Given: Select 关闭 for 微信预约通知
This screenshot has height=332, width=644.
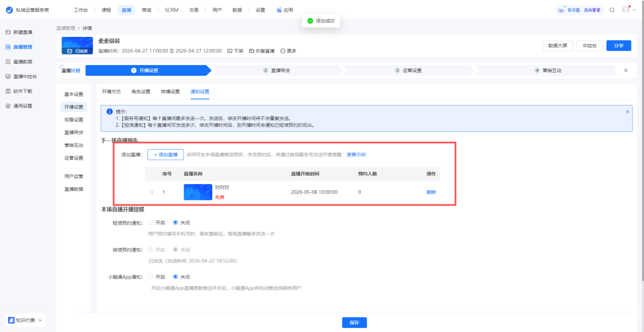Looking at the screenshot, I should click(x=176, y=250).
